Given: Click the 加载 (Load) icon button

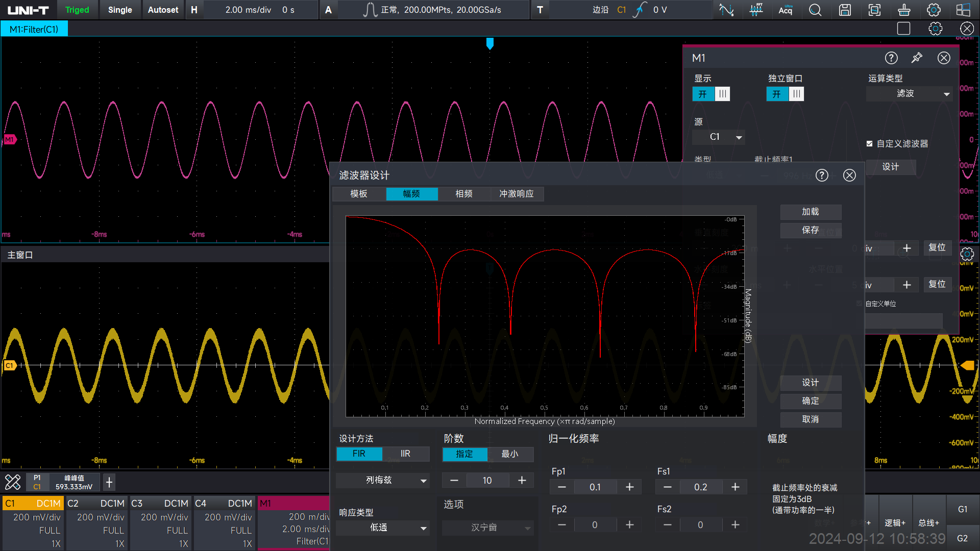Looking at the screenshot, I should click(x=811, y=211).
